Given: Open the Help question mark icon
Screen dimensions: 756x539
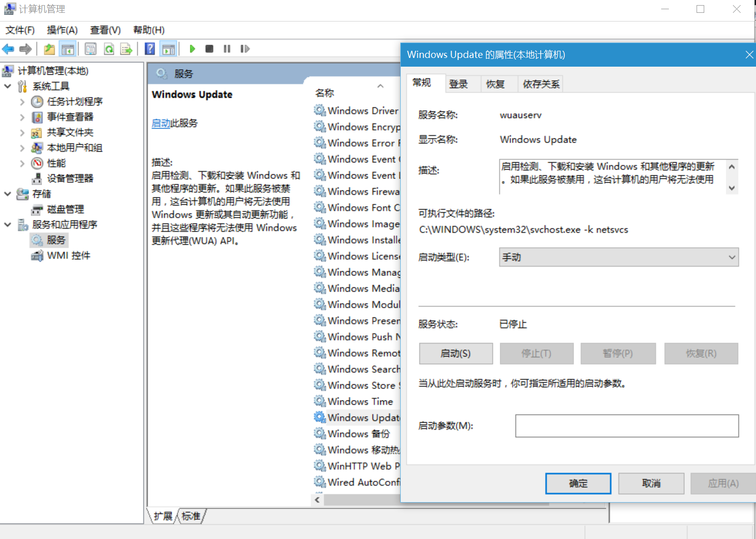Looking at the screenshot, I should 150,49.
